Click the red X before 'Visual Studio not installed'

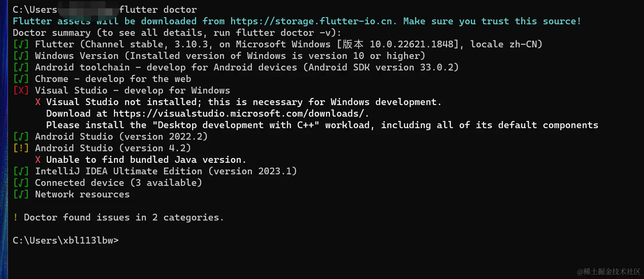pos(38,102)
